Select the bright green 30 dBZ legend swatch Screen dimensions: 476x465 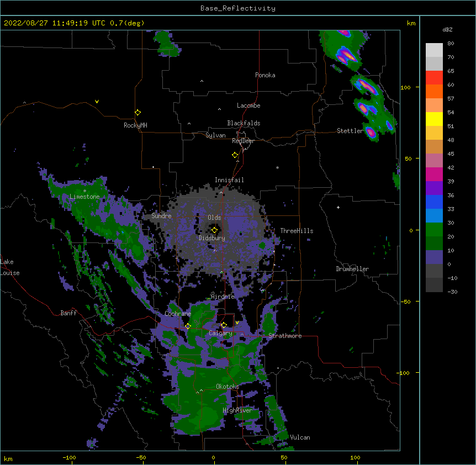(x=434, y=230)
